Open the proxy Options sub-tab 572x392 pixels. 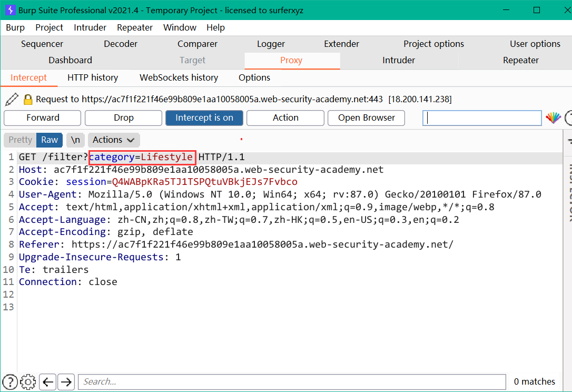pos(254,78)
